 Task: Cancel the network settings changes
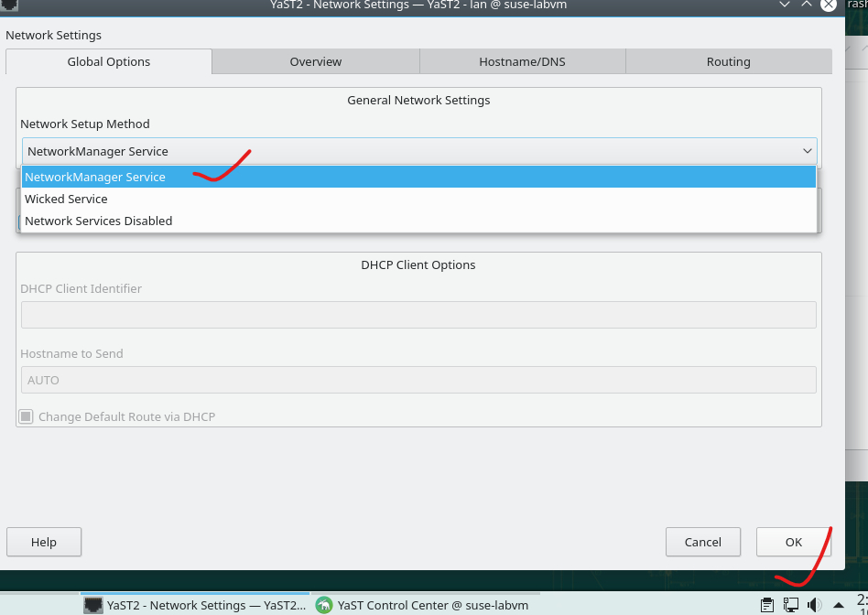(703, 542)
